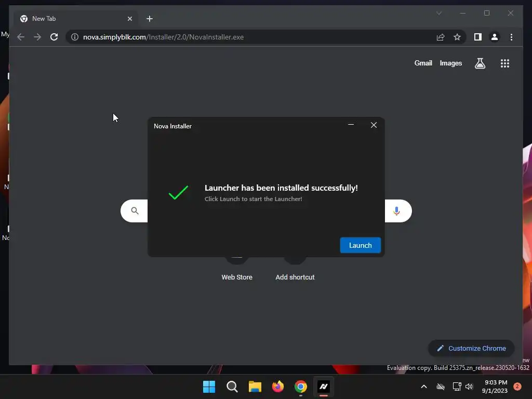Start voice search with microphone icon

click(x=396, y=211)
